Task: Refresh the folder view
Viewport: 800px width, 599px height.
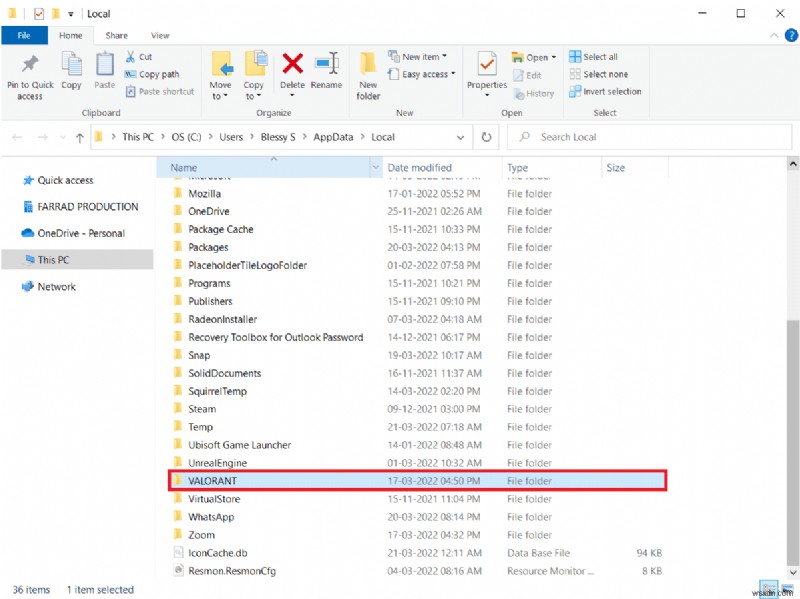Action: tap(486, 137)
